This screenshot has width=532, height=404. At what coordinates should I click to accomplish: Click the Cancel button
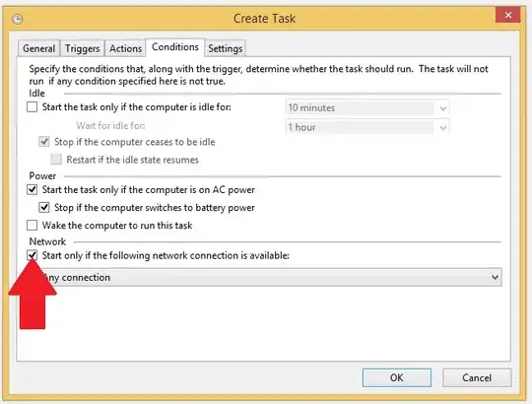477,377
